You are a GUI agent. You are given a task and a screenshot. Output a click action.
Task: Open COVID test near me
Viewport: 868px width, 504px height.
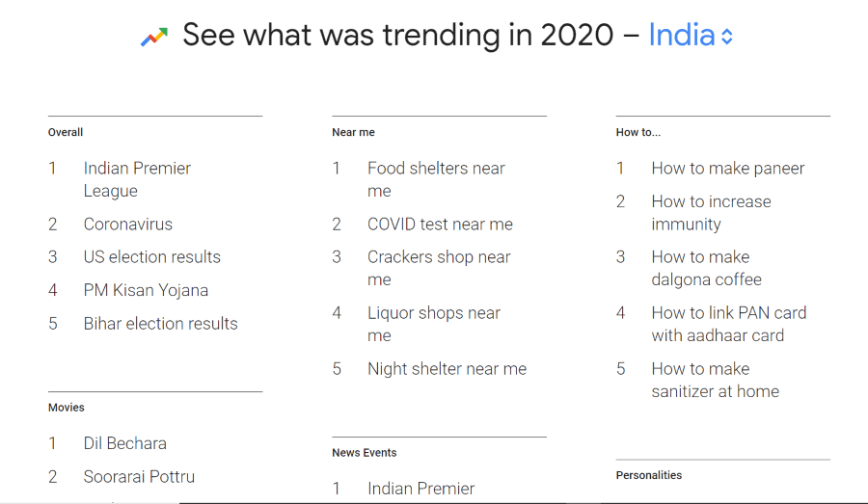(440, 225)
